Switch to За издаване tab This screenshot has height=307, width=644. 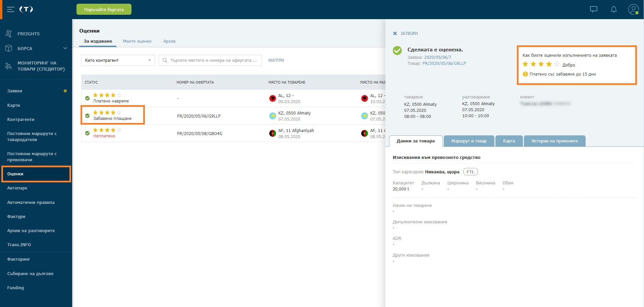(x=98, y=41)
